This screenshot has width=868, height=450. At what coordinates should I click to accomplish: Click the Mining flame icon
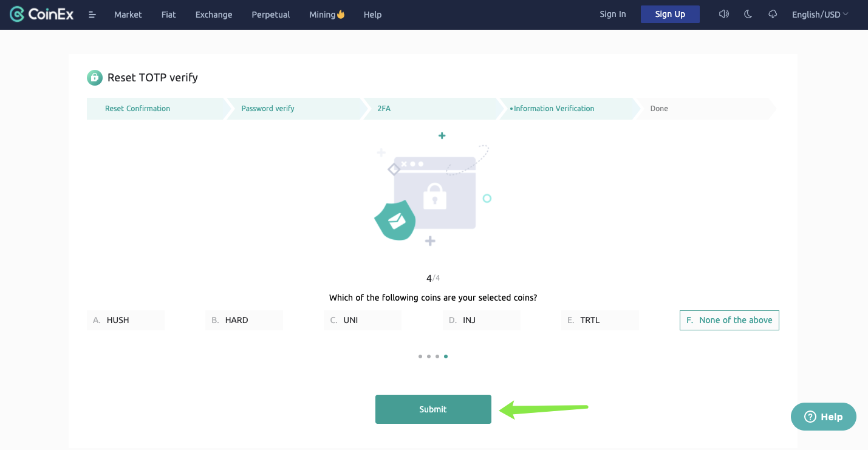(341, 14)
